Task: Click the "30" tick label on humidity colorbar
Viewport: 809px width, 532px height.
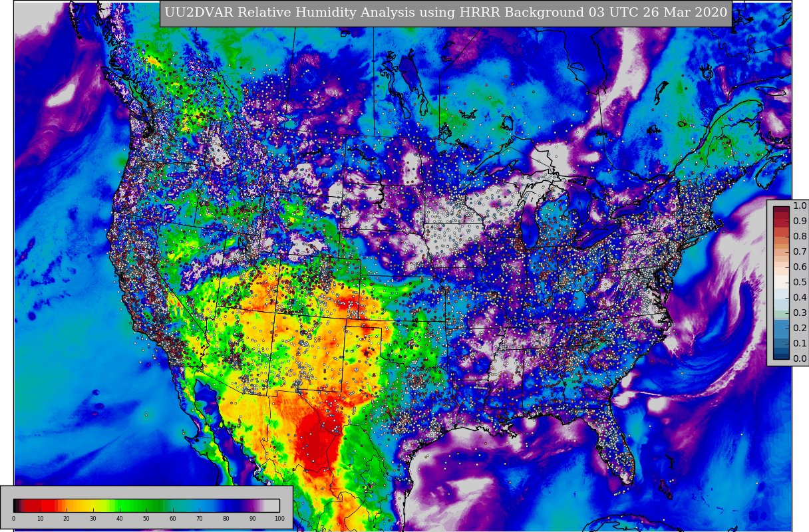Action: click(93, 519)
